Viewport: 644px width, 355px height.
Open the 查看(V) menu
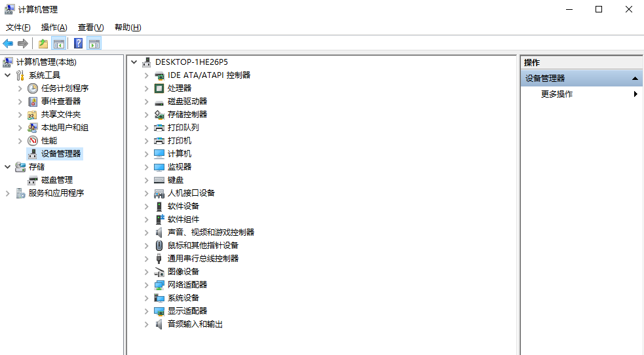coord(90,28)
